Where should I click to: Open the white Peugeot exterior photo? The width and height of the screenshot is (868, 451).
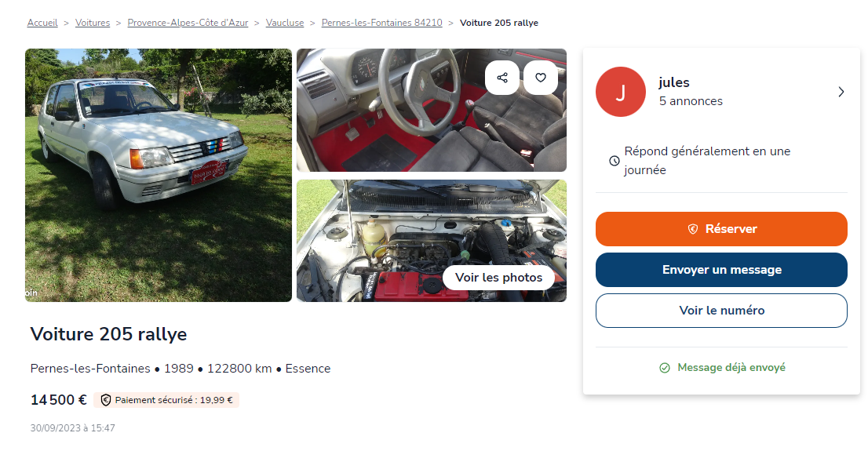159,176
